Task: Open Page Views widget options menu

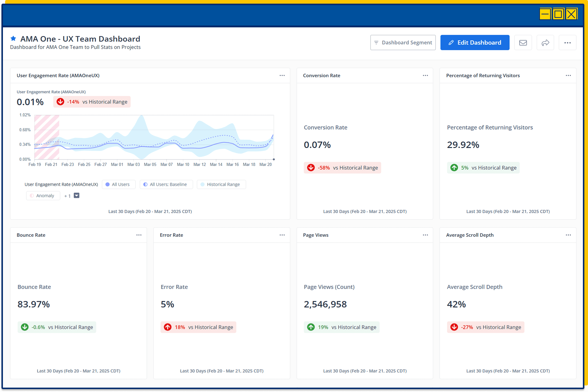Action: coord(425,235)
